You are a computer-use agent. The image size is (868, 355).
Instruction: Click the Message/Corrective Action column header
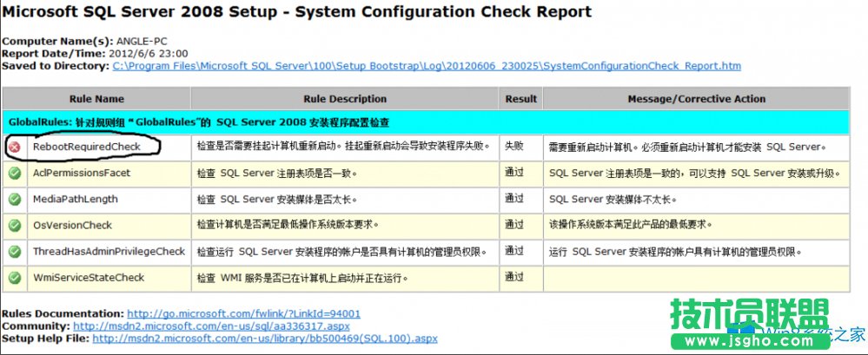696,99
